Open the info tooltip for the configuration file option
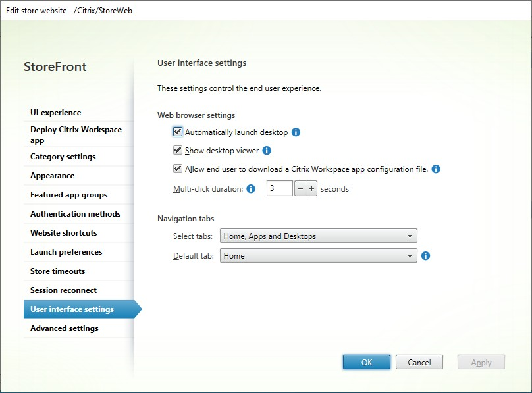 (436, 169)
